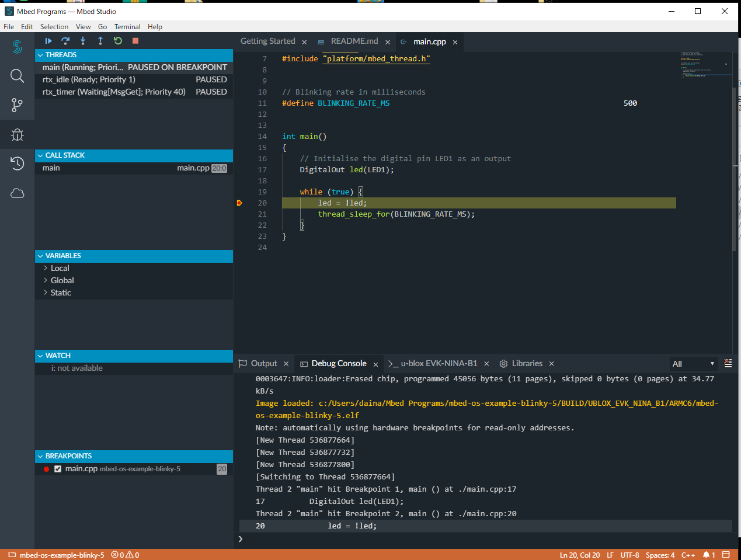Open the All severity filter dropdown
Viewport: 741px width, 560px height.
tap(693, 364)
